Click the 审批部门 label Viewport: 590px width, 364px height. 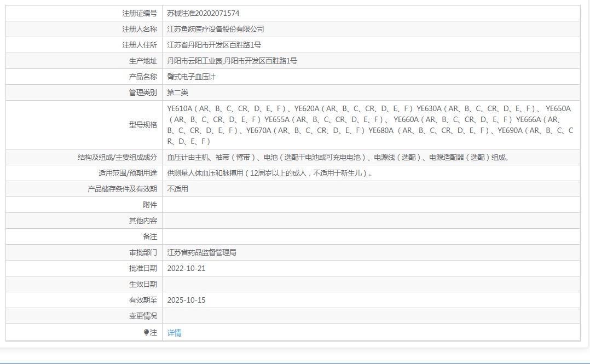tap(143, 252)
